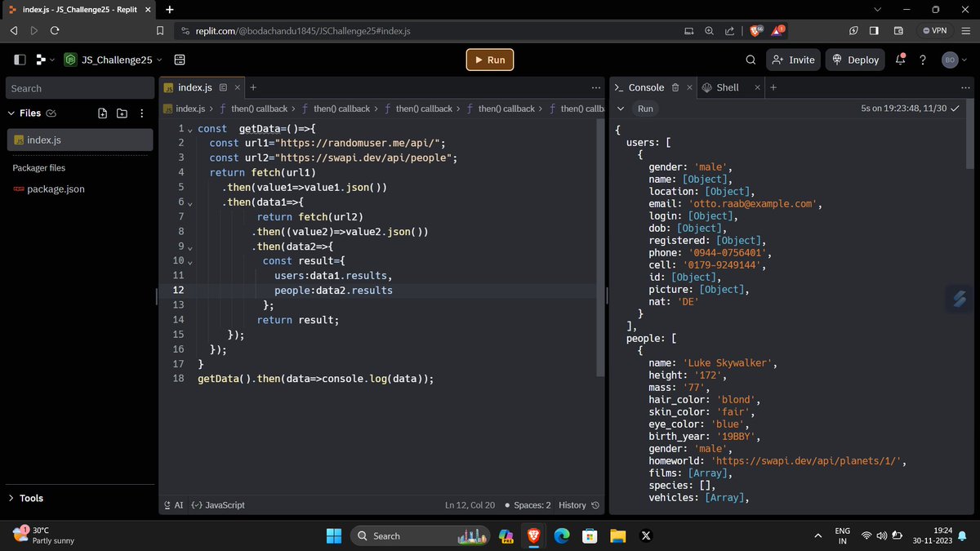The width and height of the screenshot is (980, 551).
Task: Add a new console pane tab
Action: [x=773, y=87]
